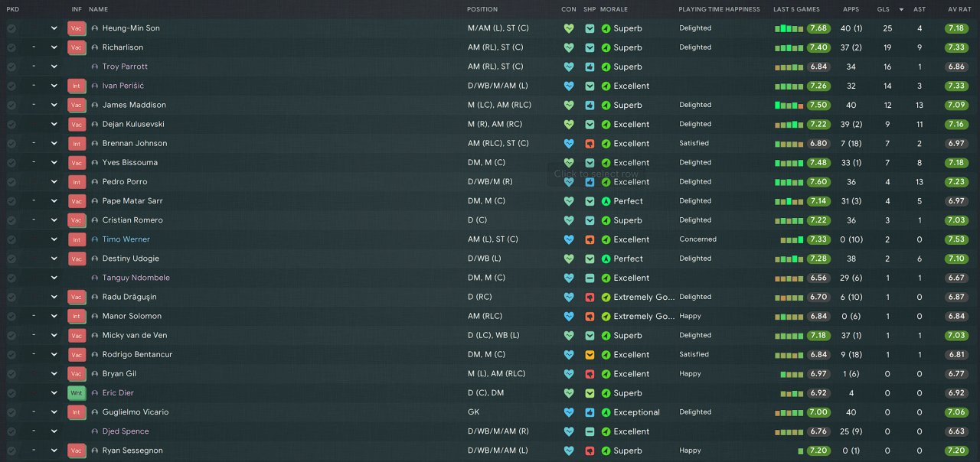The width and height of the screenshot is (980, 462).
Task: Open Cristian Romero's player profile
Action: point(132,220)
